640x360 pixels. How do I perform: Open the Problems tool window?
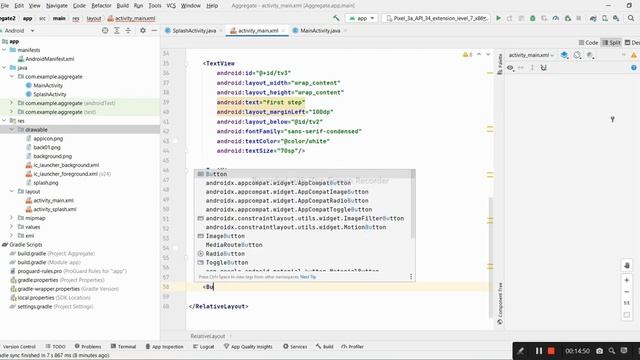[x=88, y=347]
